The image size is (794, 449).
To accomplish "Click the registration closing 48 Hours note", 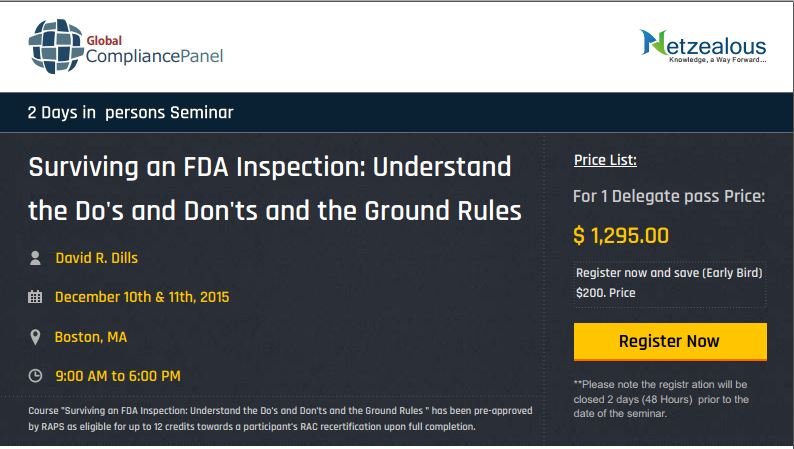I will 661,399.
